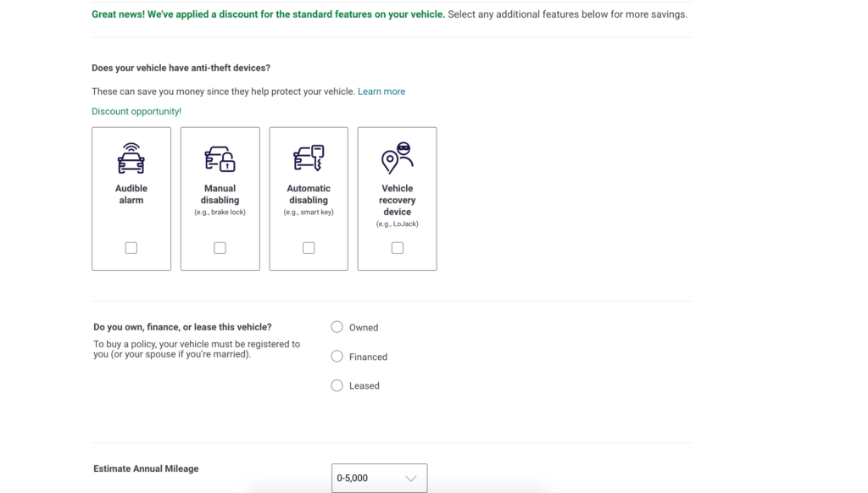Image resolution: width=868 pixels, height=493 pixels.
Task: Select the Owned radio button
Action: coord(337,327)
